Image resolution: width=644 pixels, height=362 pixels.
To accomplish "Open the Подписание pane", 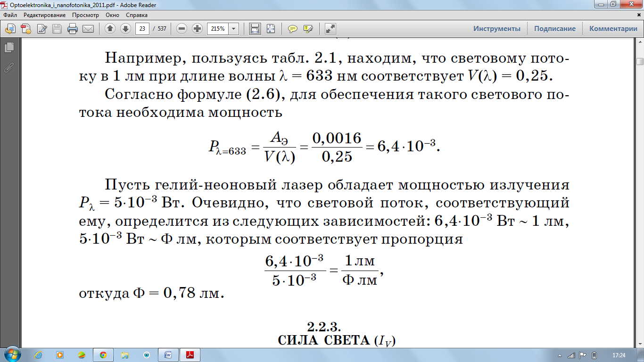I will [555, 29].
